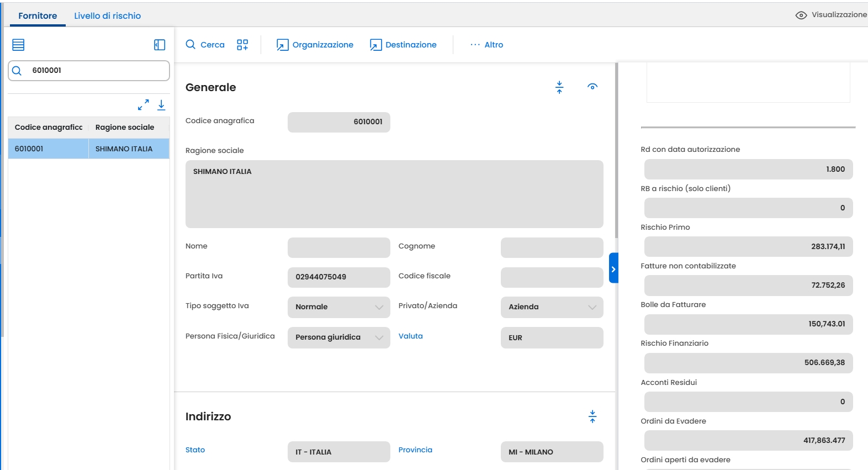The width and height of the screenshot is (868, 470).
Task: Collapse the left sidebar panel icon
Action: coord(160,45)
